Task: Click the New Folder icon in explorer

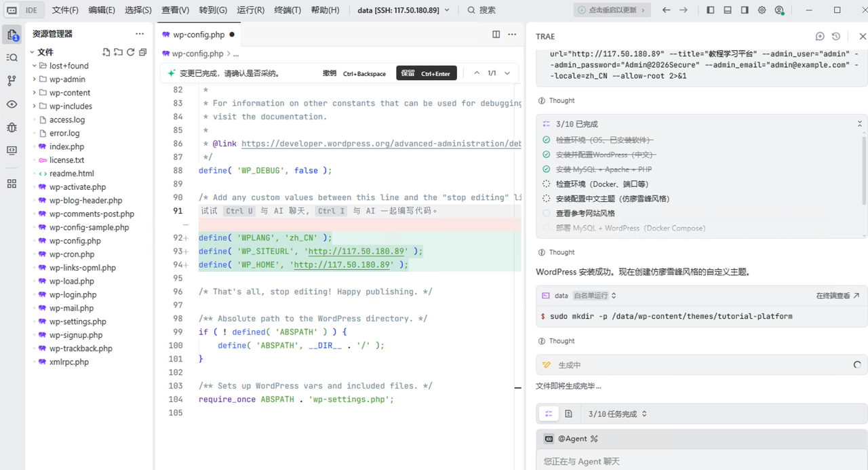Action: pyautogui.click(x=119, y=52)
